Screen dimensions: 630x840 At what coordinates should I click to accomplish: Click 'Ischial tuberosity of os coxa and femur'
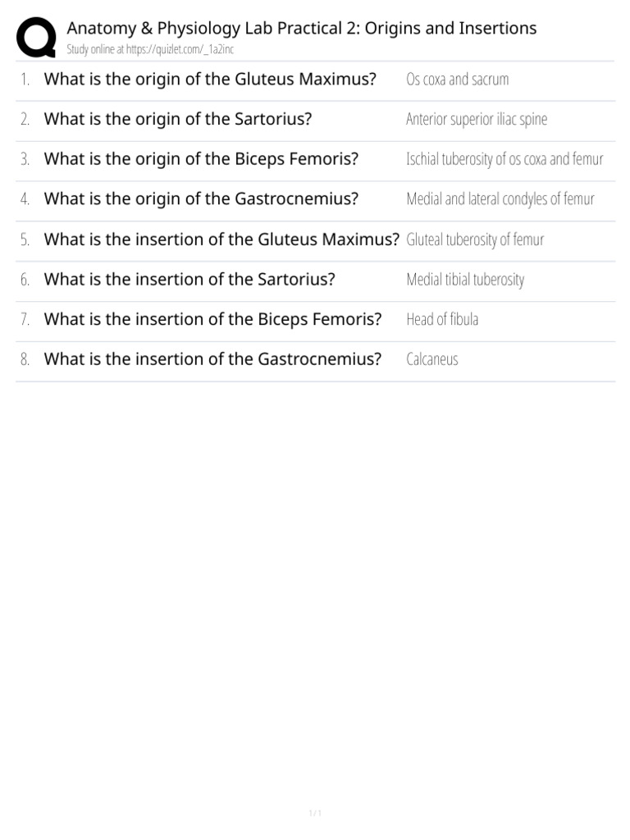[x=504, y=159]
